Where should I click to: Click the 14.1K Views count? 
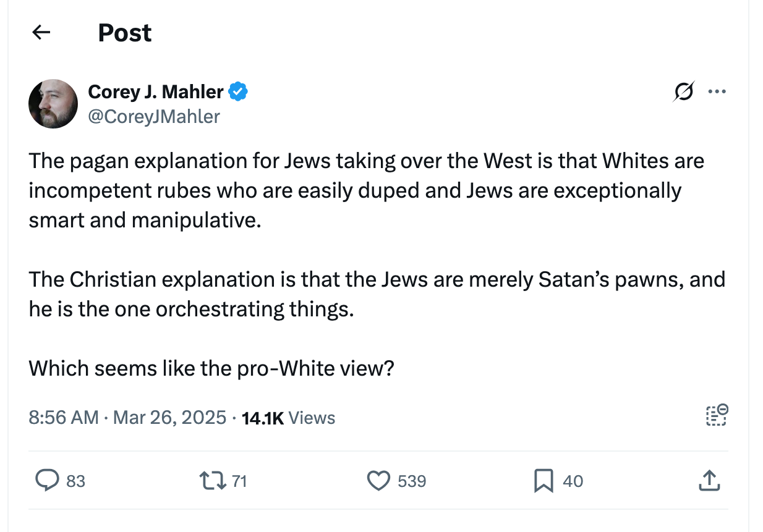pyautogui.click(x=288, y=418)
